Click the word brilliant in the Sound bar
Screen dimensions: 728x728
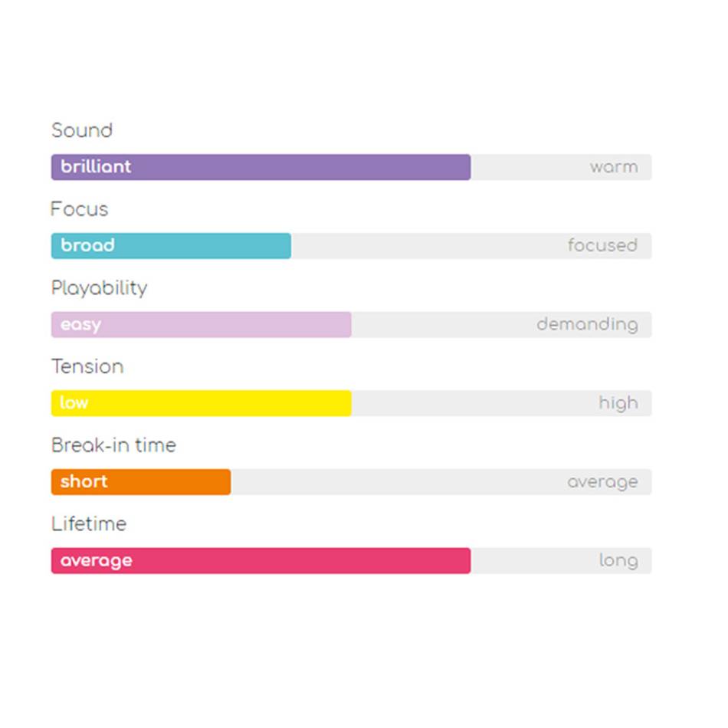[96, 167]
